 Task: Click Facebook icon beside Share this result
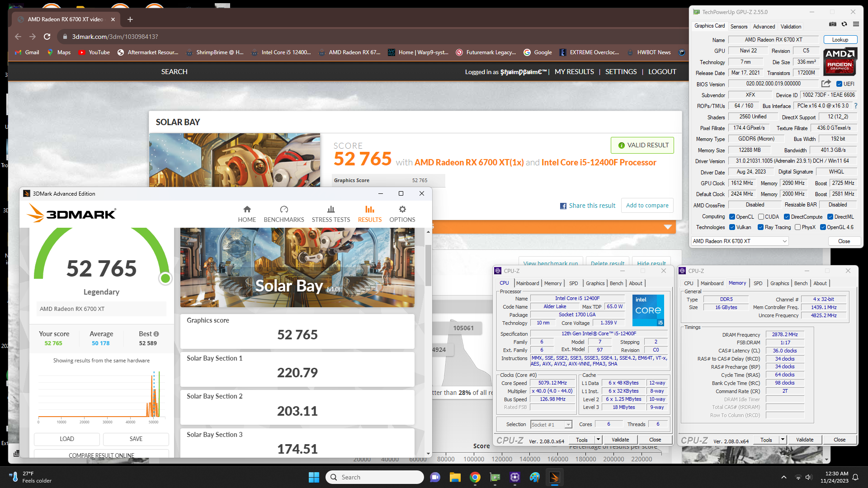coord(563,206)
